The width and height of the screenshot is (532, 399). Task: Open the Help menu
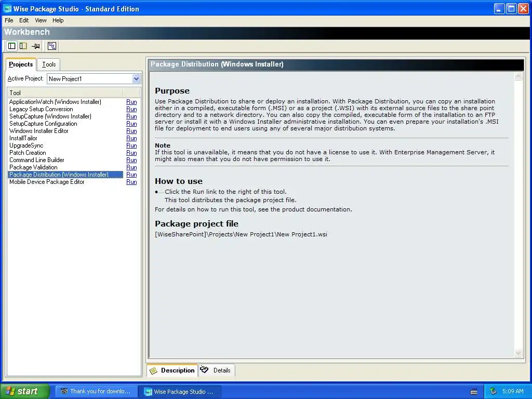[x=58, y=20]
